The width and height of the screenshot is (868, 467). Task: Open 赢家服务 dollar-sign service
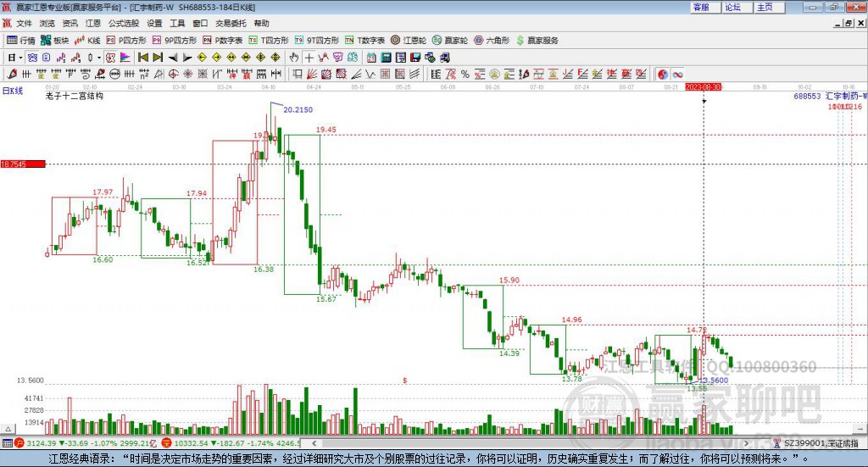pyautogui.click(x=537, y=41)
